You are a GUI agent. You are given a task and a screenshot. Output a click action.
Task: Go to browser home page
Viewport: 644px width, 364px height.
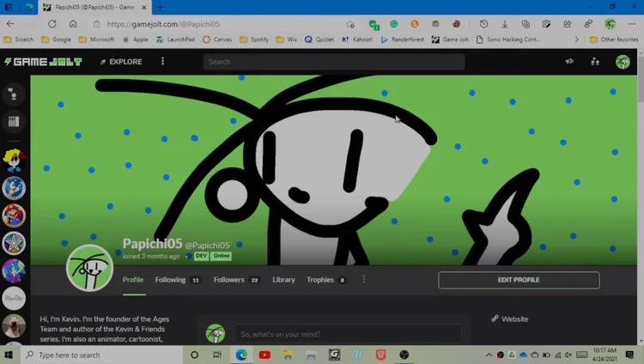tap(73, 24)
